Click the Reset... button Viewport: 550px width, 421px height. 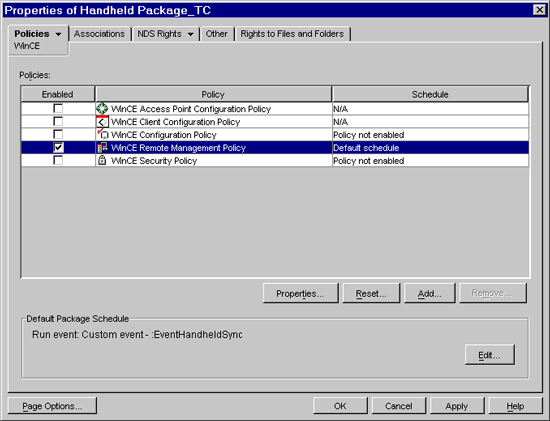pyautogui.click(x=371, y=293)
